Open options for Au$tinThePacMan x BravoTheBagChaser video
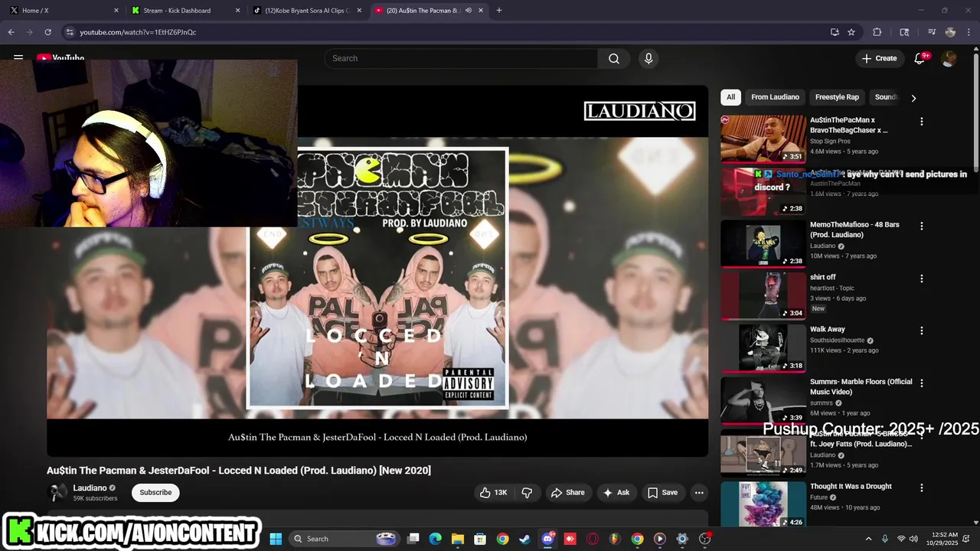Image resolution: width=980 pixels, height=551 pixels. click(x=922, y=122)
